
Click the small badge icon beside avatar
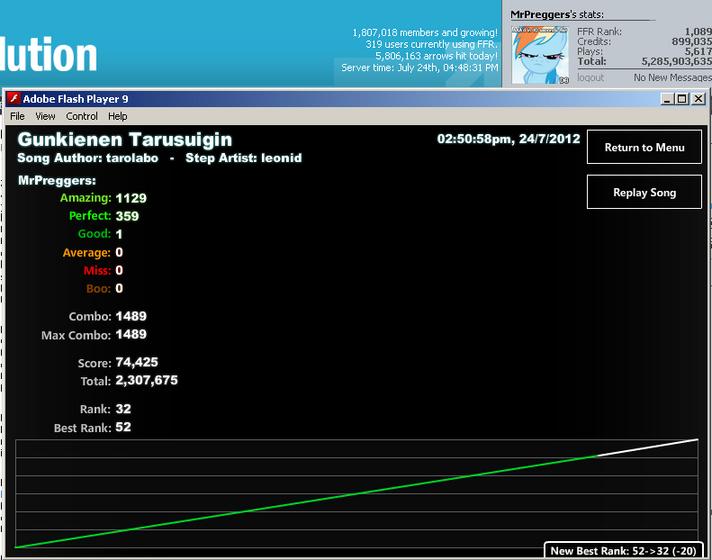(x=564, y=80)
